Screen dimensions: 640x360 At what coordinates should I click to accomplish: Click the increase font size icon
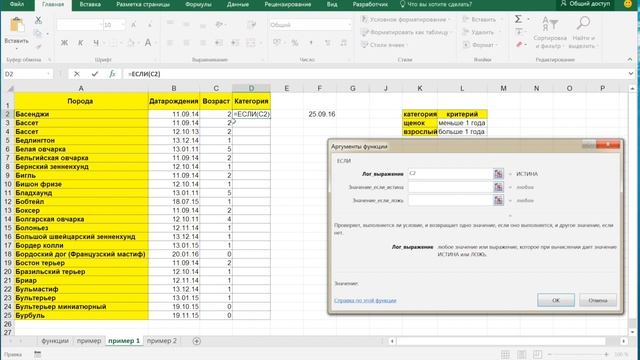(x=133, y=25)
